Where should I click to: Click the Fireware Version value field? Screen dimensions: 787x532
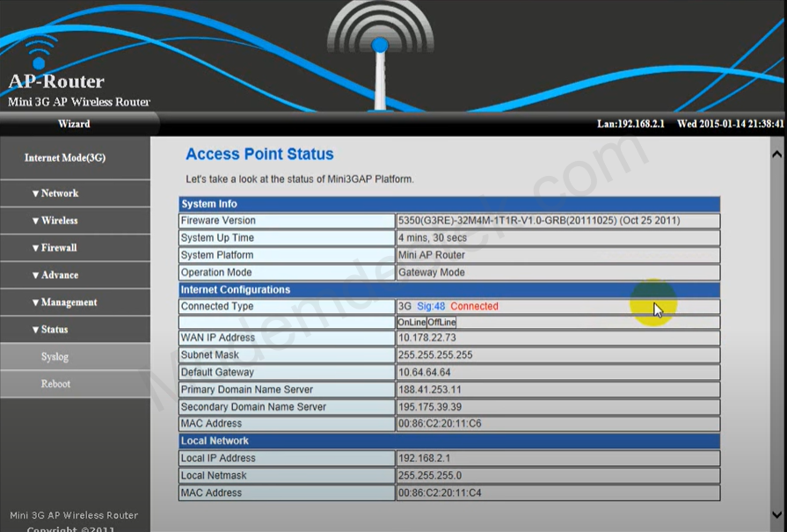point(557,221)
